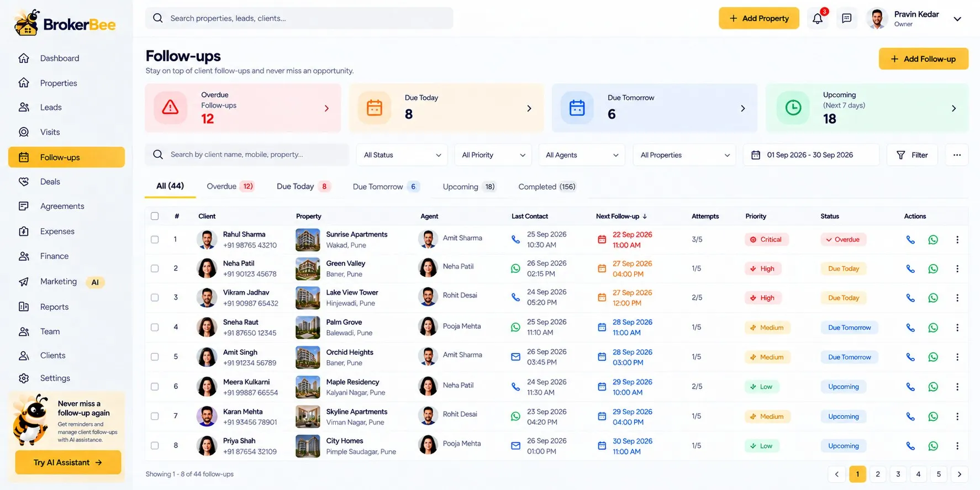
Task: Switch to the Due Tomorrow tab
Action: (x=386, y=187)
